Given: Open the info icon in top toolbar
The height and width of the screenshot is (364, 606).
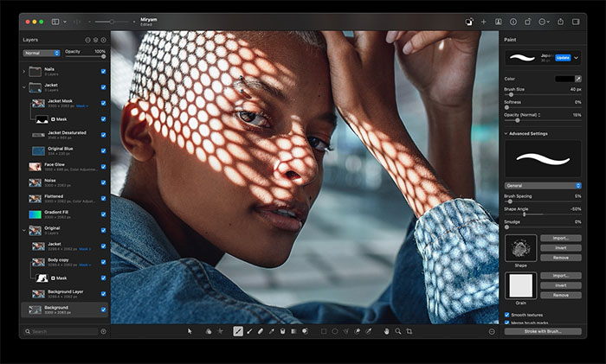Looking at the screenshot, I should pyautogui.click(x=513, y=21).
